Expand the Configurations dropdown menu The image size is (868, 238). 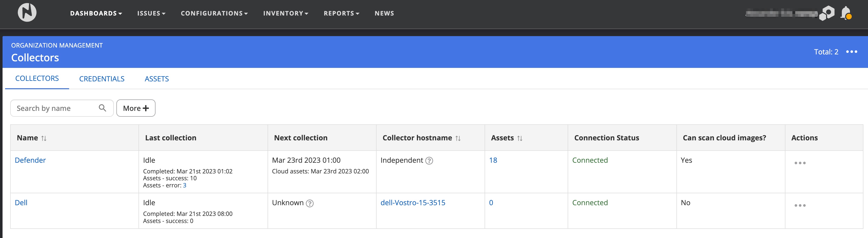[214, 13]
